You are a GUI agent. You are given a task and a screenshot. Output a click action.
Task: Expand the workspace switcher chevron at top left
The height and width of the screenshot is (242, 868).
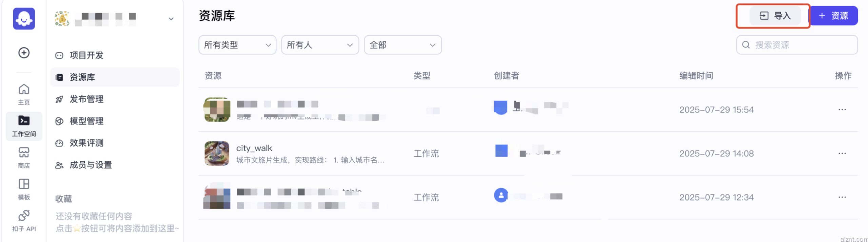[x=171, y=18]
